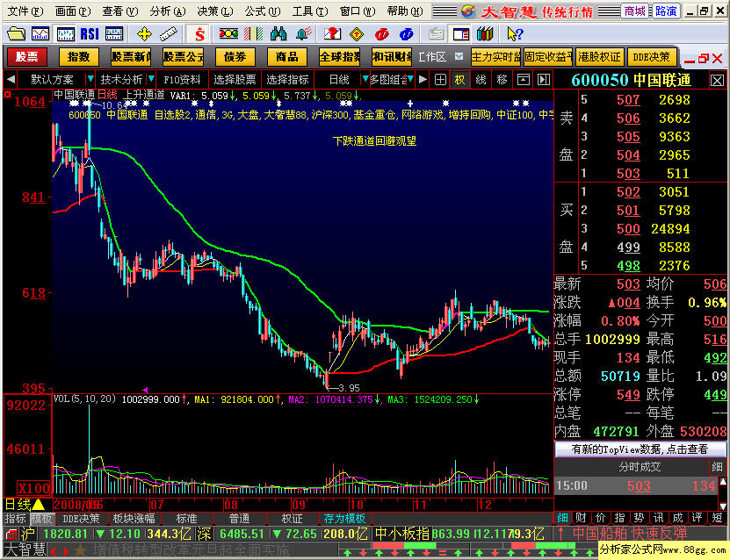Click the yellow diamond sign icon
This screenshot has height=560, width=730.
coord(357,33)
